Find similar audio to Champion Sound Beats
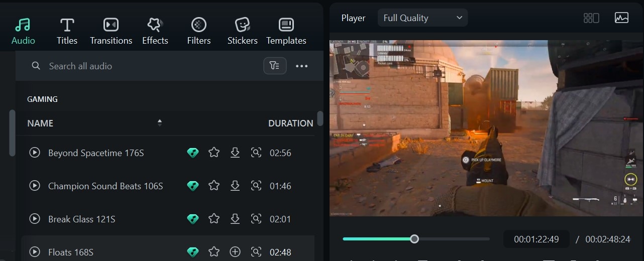The width and height of the screenshot is (644, 261). (256, 185)
